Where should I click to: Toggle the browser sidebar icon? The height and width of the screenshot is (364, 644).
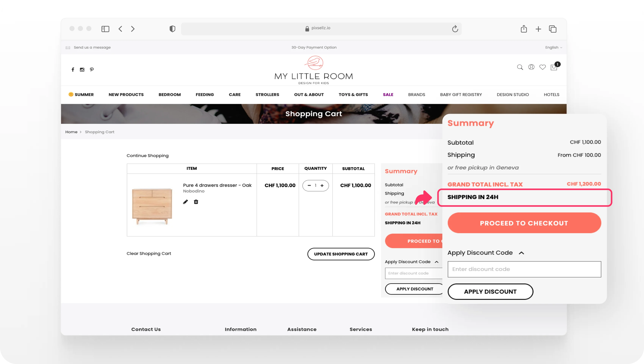click(105, 29)
